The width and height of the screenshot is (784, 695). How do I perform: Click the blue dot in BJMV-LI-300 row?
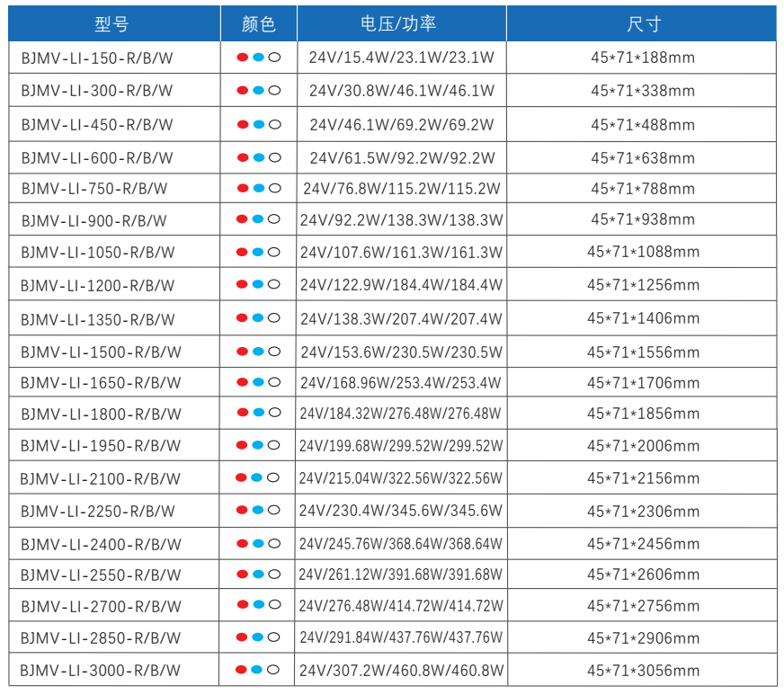259,91
